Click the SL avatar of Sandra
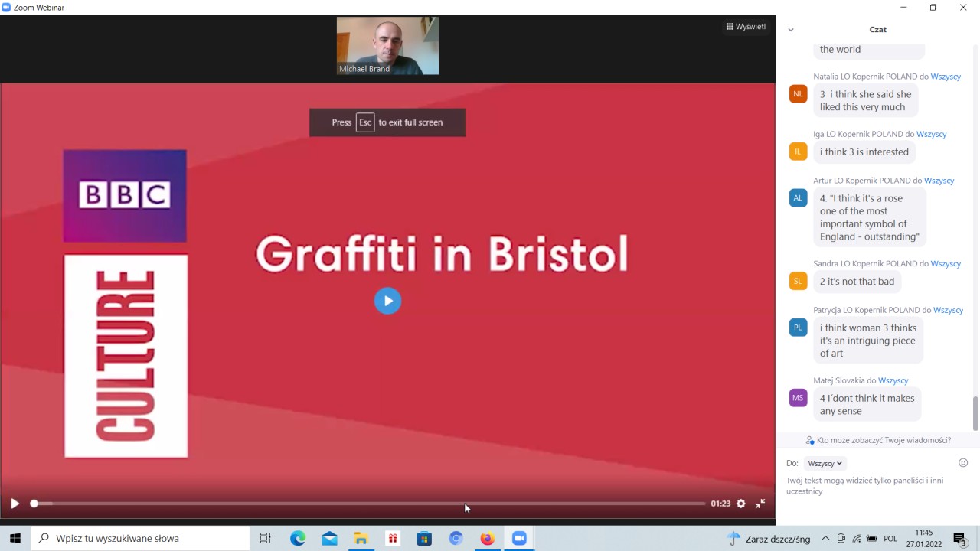This screenshot has width=980, height=551. (x=798, y=281)
